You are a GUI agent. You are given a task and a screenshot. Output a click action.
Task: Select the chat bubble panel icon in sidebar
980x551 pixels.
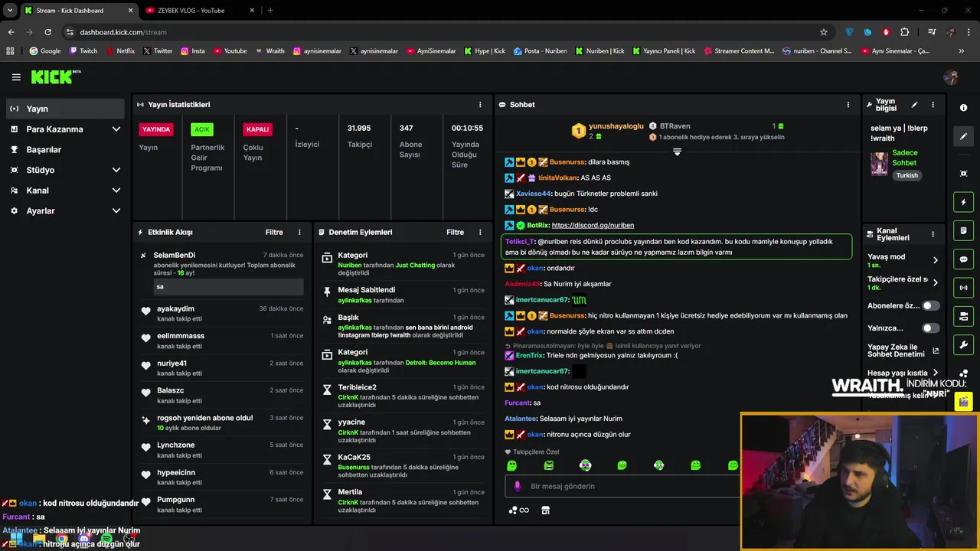[x=963, y=259]
